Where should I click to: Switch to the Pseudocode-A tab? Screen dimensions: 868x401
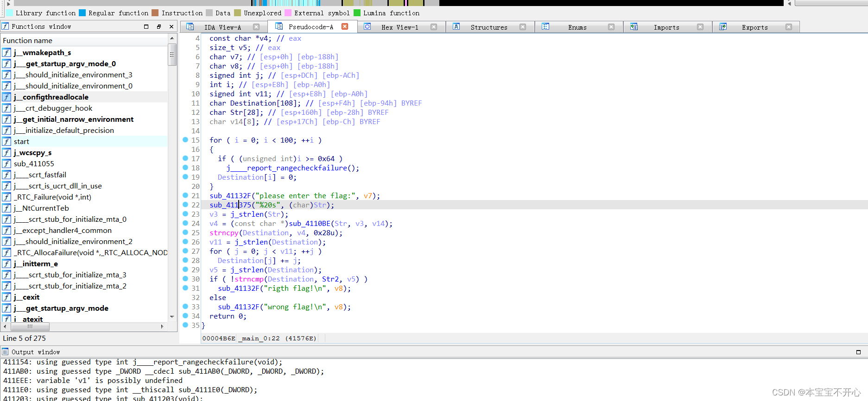coord(310,27)
